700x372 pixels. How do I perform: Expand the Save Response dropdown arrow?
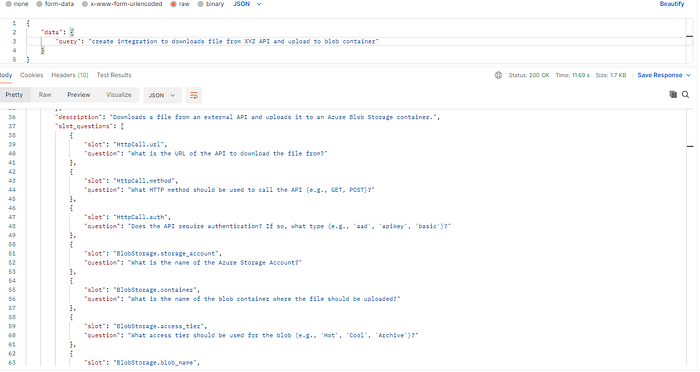coord(688,75)
